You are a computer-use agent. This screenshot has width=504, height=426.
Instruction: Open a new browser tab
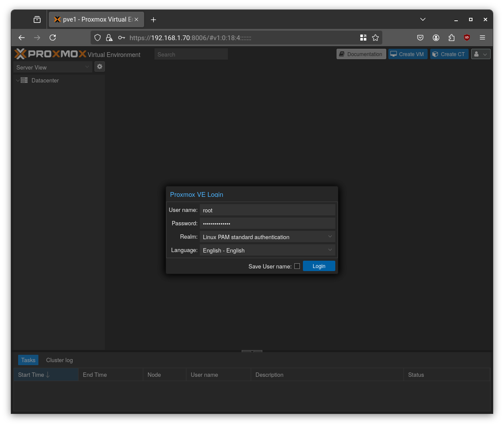[x=153, y=19]
